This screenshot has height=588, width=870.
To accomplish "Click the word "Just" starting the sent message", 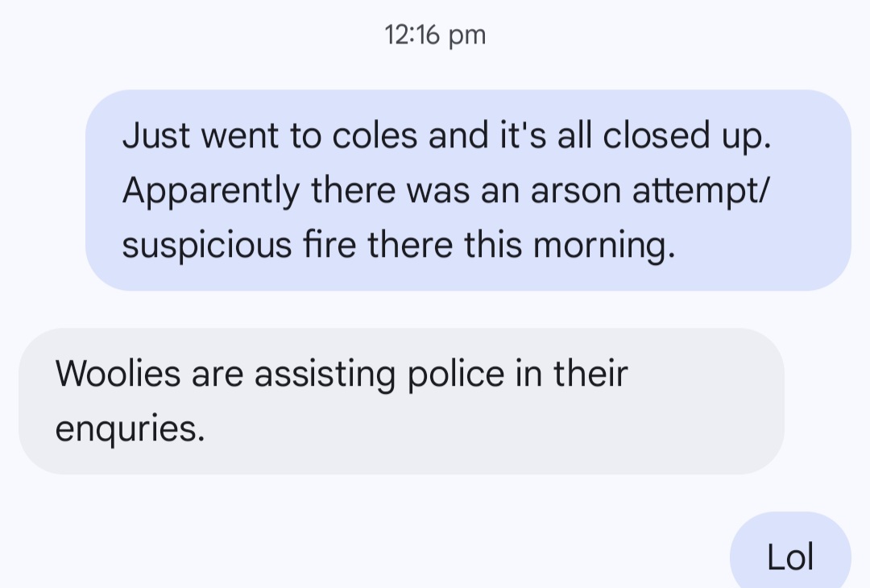I will point(155,136).
